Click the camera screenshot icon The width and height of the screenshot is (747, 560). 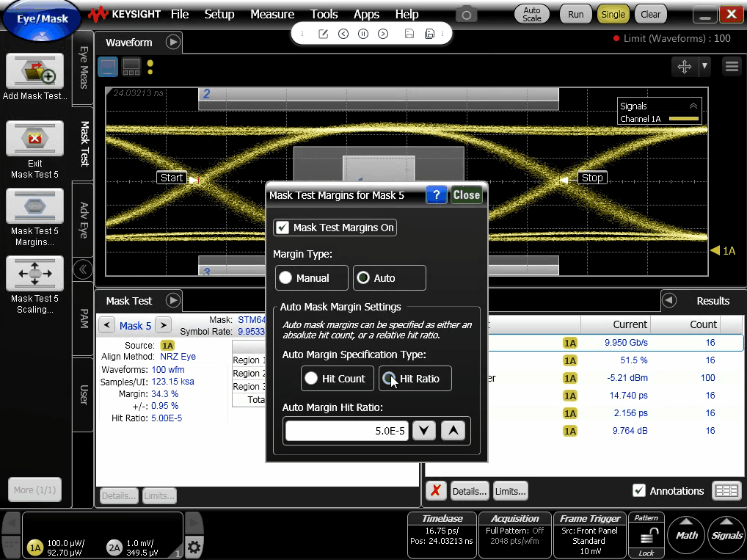(465, 15)
